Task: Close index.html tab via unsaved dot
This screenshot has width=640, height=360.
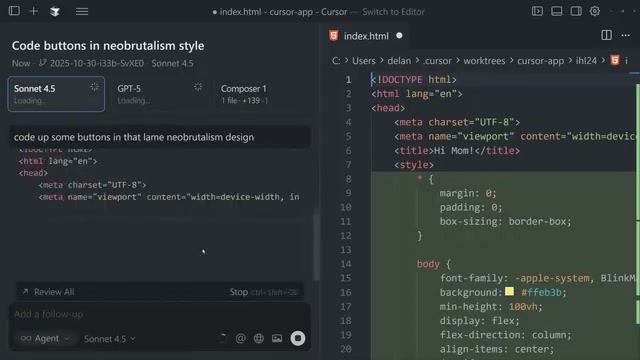Action: coord(399,36)
